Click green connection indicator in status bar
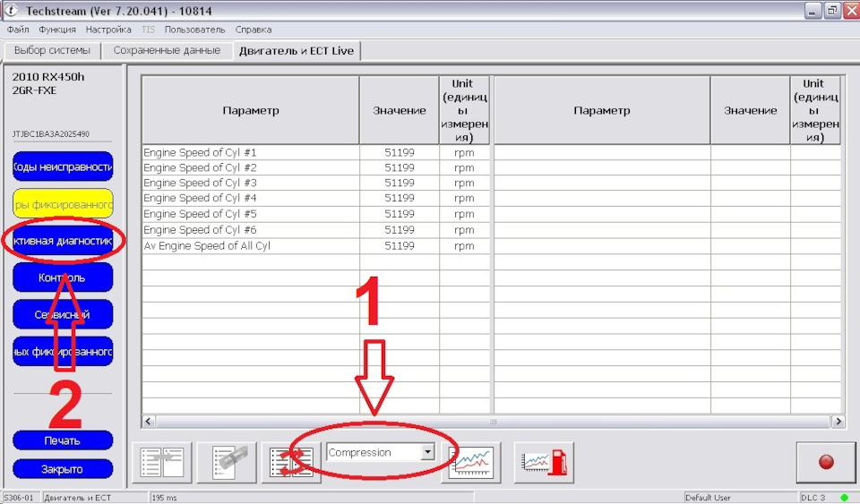Viewport: 860px width, 504px height. coord(844,498)
